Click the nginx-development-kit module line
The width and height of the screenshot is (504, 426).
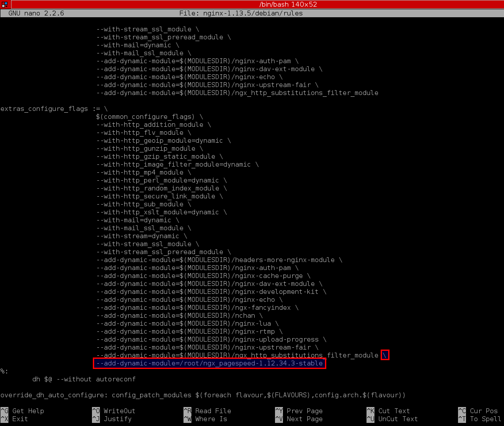tap(211, 292)
